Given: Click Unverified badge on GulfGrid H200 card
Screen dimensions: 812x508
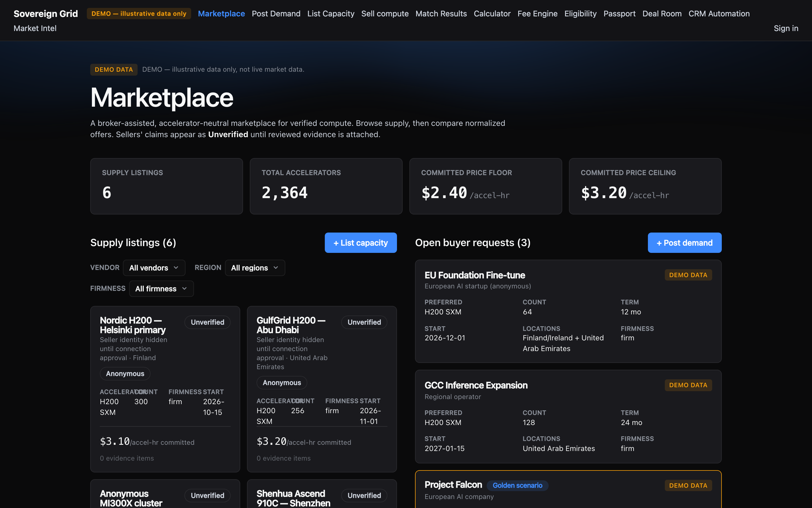Looking at the screenshot, I should pyautogui.click(x=364, y=322).
